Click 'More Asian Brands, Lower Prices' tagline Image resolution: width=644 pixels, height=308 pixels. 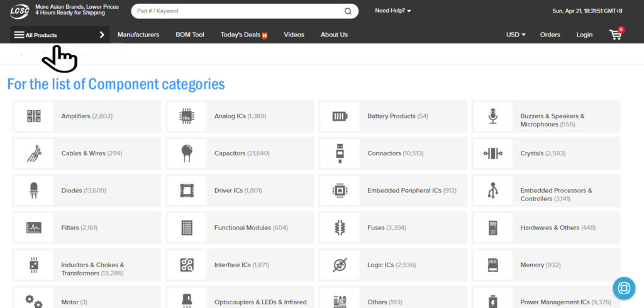[77, 7]
